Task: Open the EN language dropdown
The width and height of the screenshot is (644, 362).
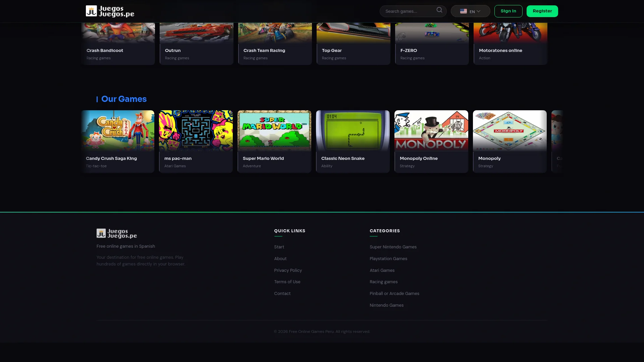Action: click(470, 11)
